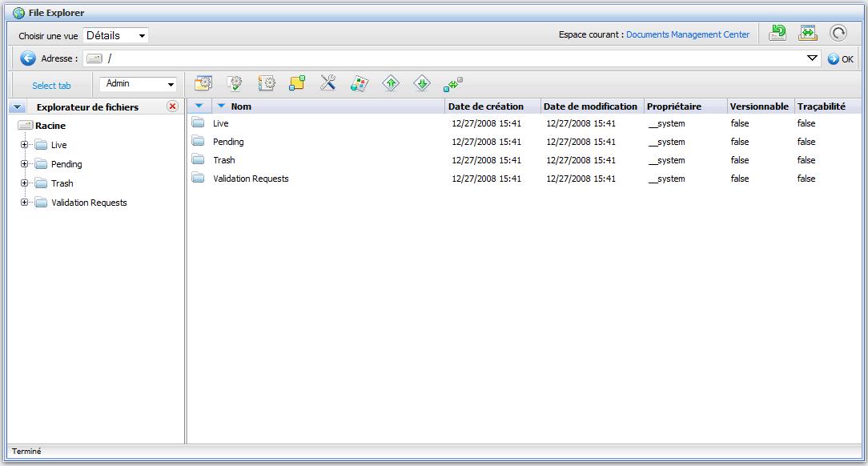Select the Live row name in file list
The image size is (868, 466).
220,123
